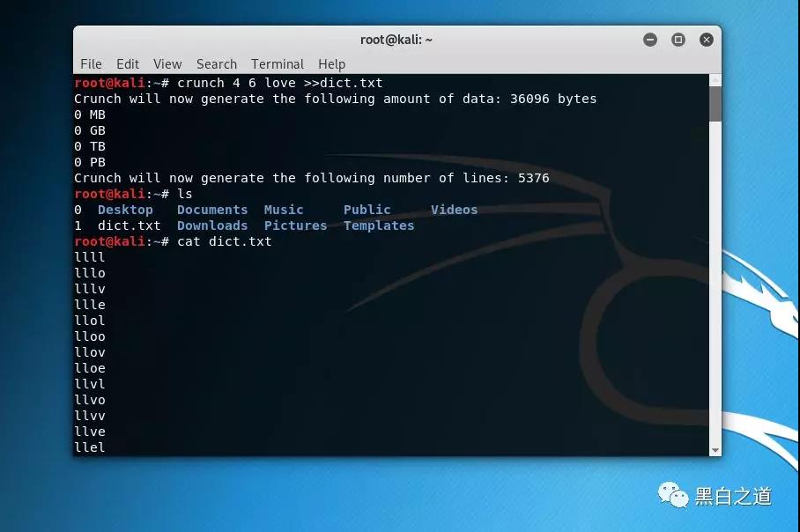The width and height of the screenshot is (800, 532).
Task: Click the 'crunch 4 6 love >>dict.txt' command
Action: click(279, 83)
